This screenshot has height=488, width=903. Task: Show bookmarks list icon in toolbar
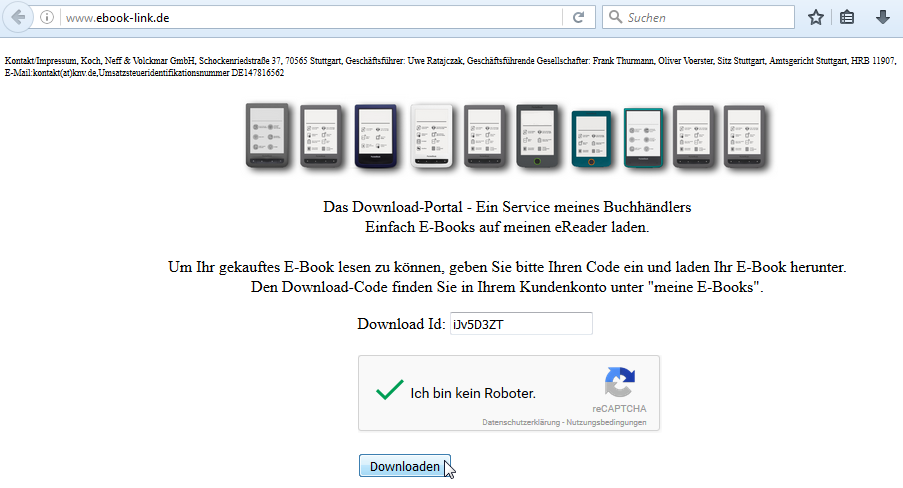pos(848,17)
